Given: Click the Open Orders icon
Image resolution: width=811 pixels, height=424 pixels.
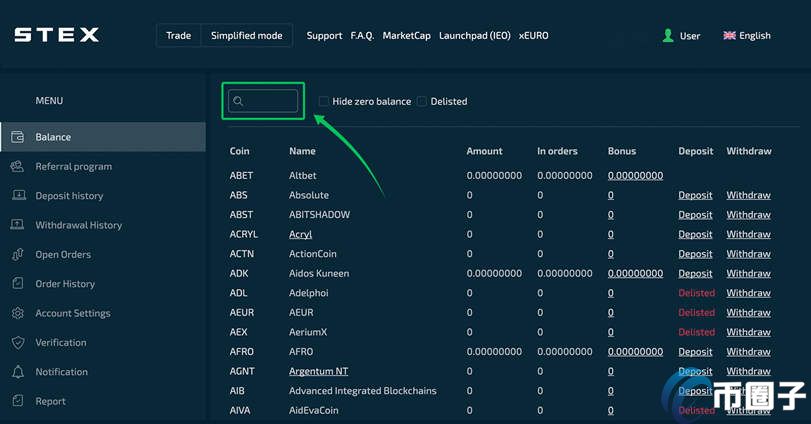Looking at the screenshot, I should (18, 254).
